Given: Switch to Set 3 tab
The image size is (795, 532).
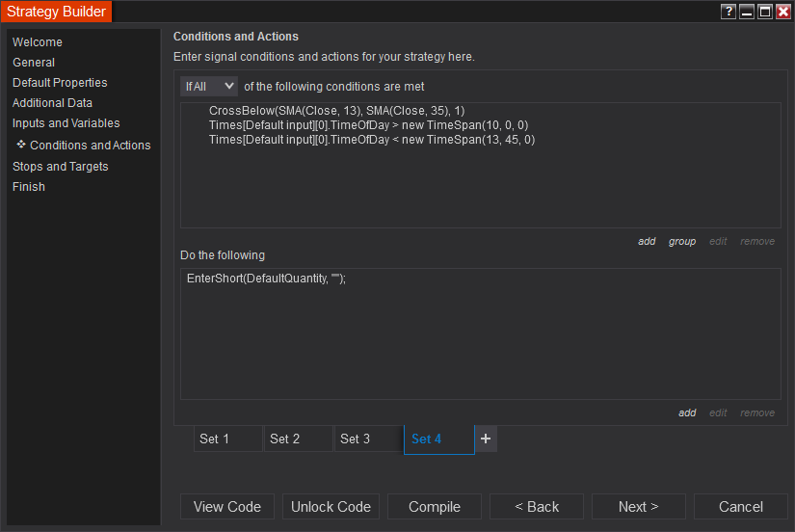Looking at the screenshot, I should click(x=369, y=439).
